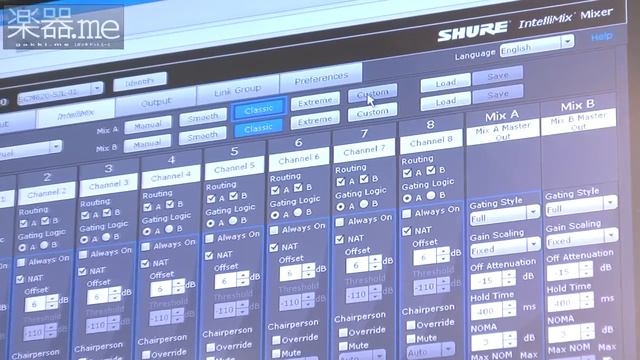
Task: Open the Help link
Action: click(602, 37)
